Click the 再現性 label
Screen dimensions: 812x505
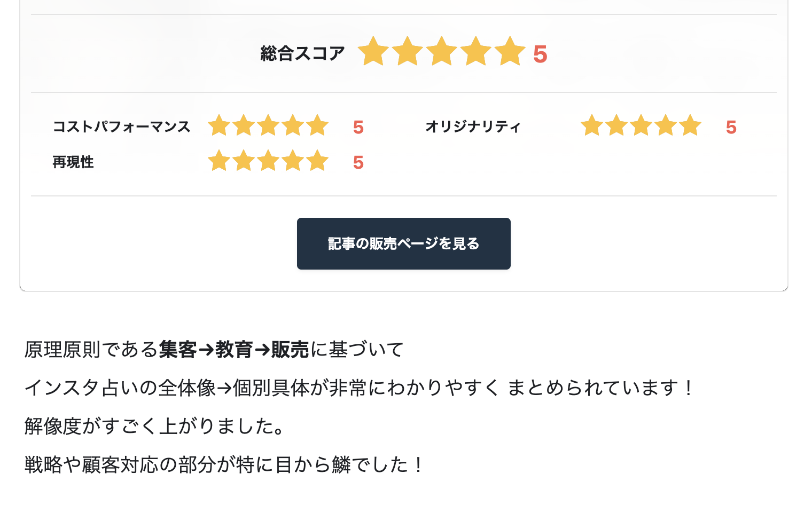point(73,162)
